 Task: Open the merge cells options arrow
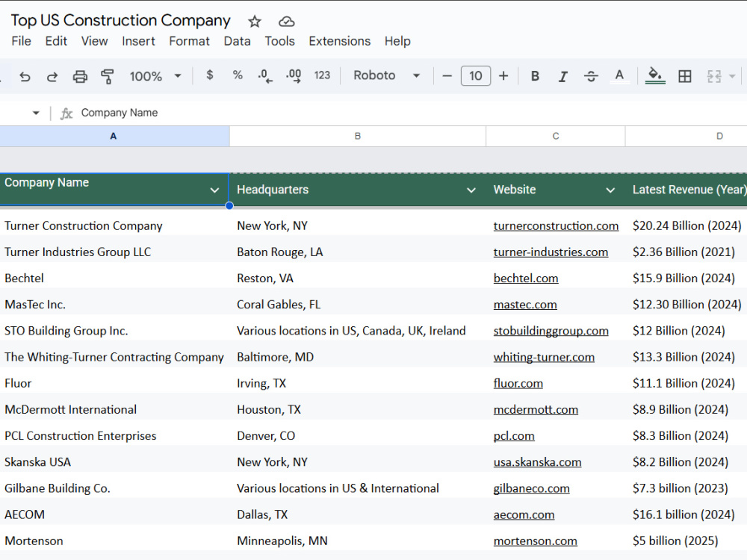(732, 76)
